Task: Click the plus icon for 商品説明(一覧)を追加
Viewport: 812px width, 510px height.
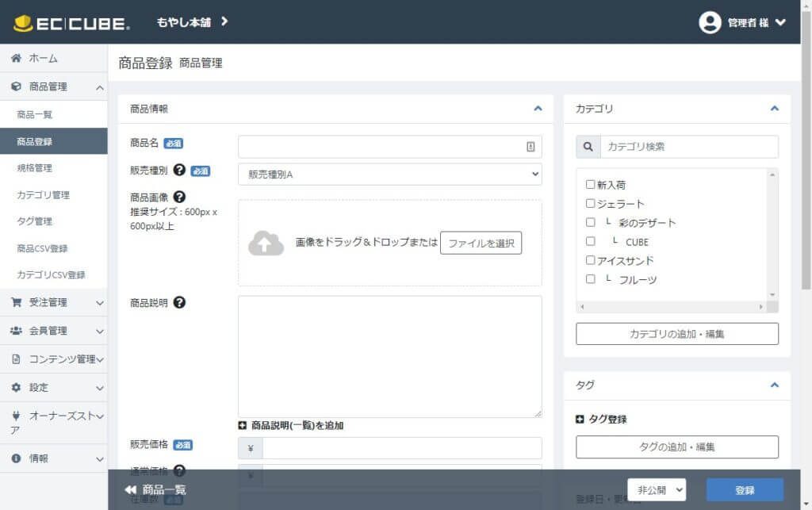Action: click(243, 425)
